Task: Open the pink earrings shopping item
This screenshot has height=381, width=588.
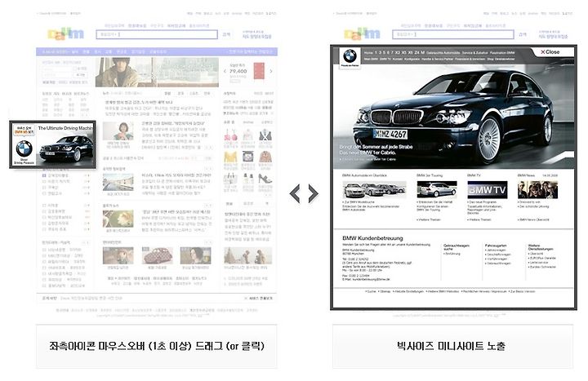Action: click(230, 135)
